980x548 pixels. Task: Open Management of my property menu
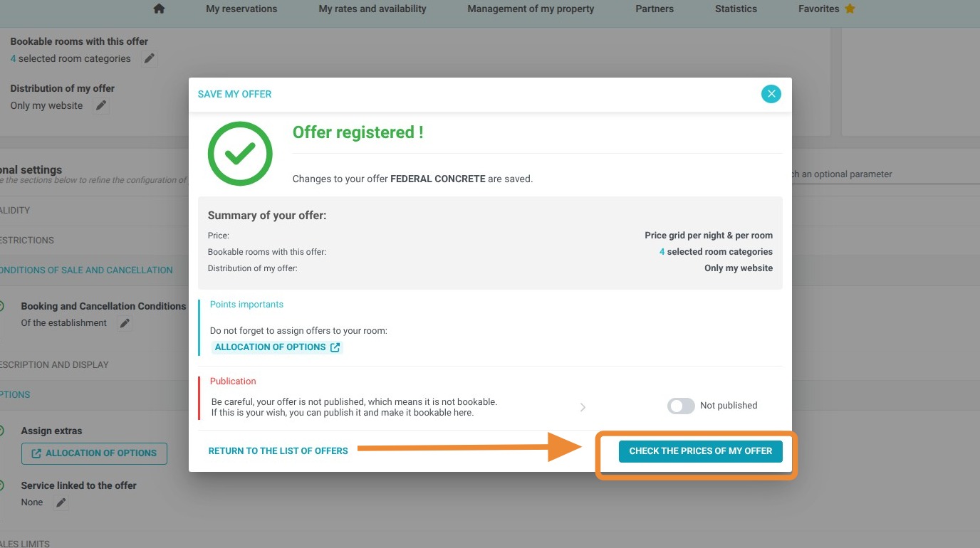click(x=531, y=9)
